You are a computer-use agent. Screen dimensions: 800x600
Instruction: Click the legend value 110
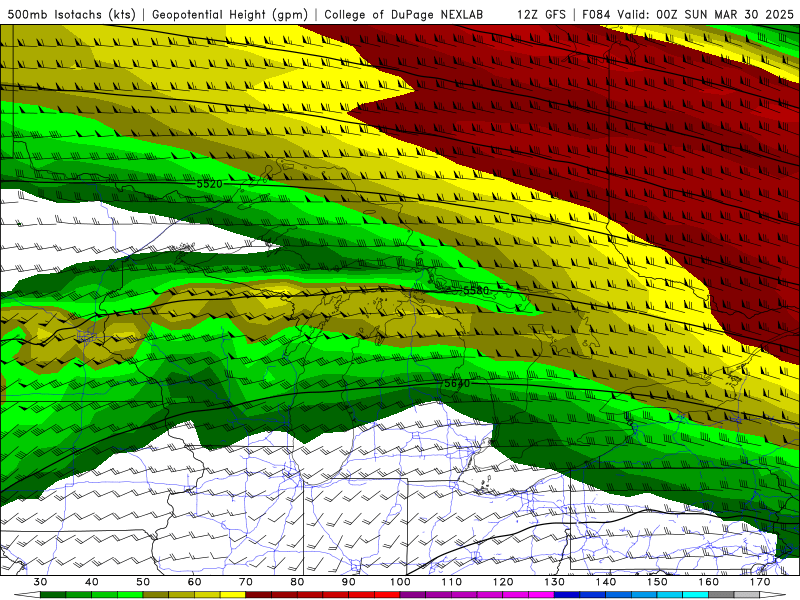(x=452, y=582)
